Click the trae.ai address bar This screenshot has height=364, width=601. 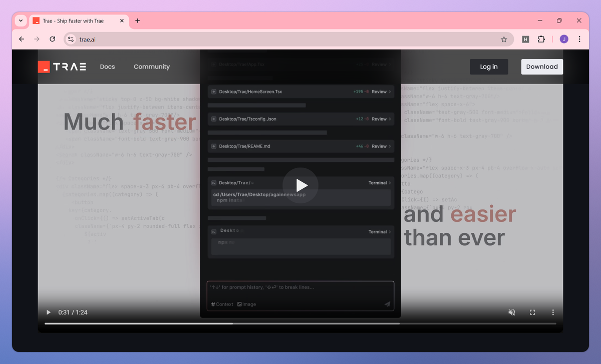(288, 39)
